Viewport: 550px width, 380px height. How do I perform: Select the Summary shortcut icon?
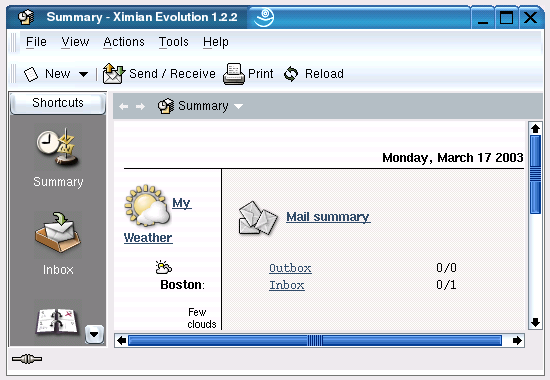click(x=58, y=147)
